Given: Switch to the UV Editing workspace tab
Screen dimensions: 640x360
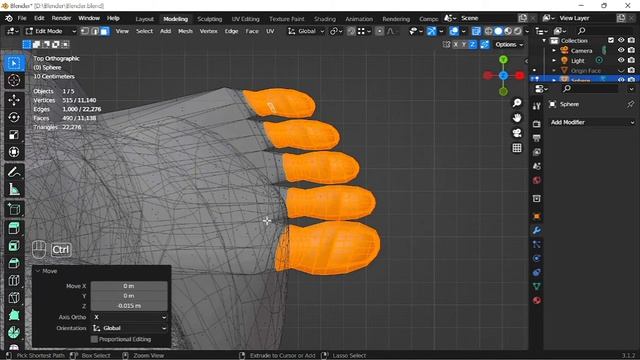Looking at the screenshot, I should pyautogui.click(x=245, y=19).
